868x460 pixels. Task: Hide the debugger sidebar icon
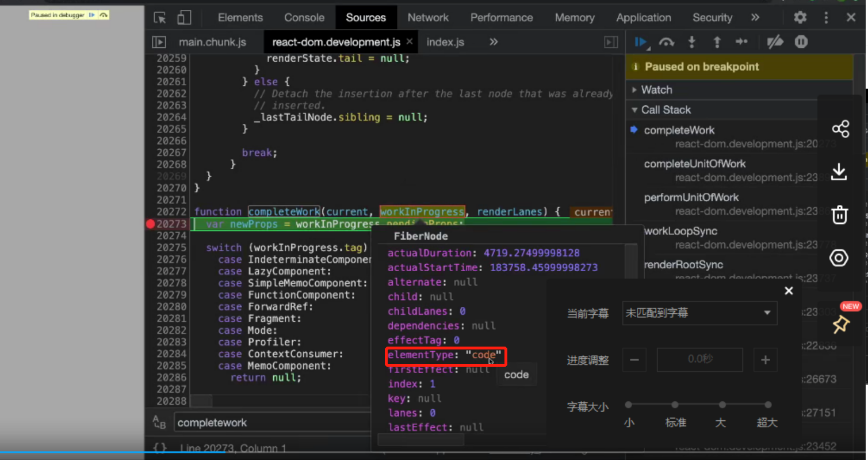coord(611,42)
